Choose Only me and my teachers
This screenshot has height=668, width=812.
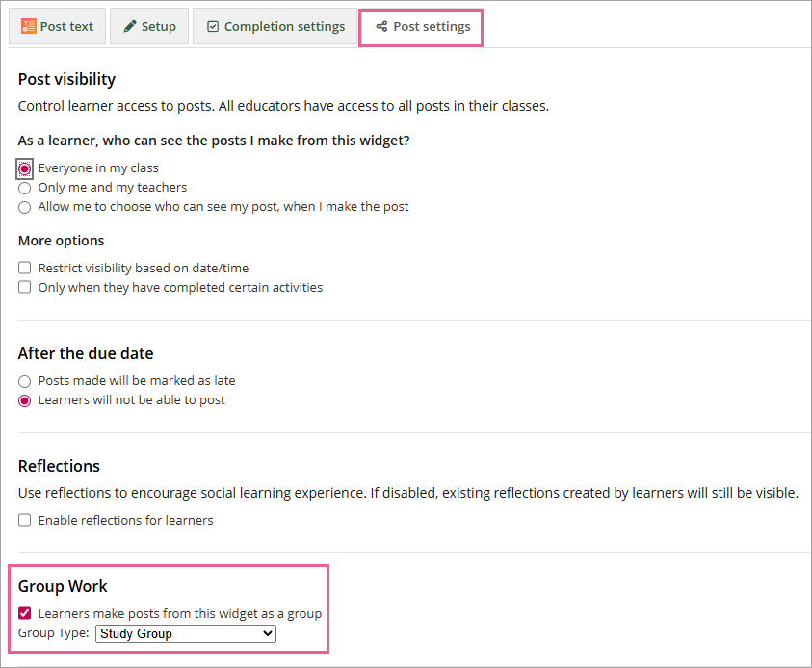(x=24, y=188)
